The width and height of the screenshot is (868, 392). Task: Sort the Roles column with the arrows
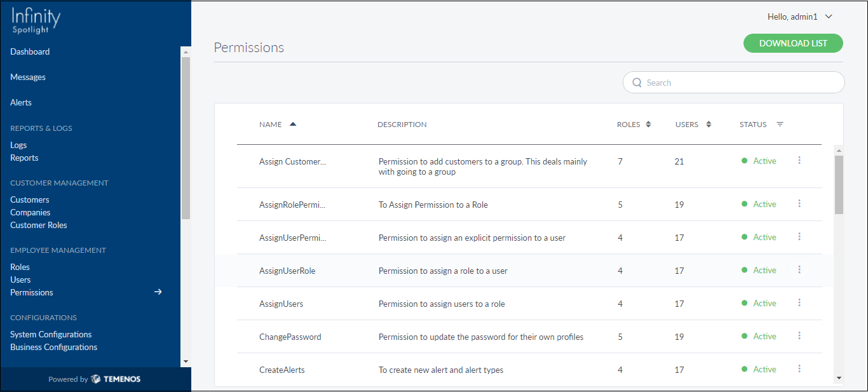[x=648, y=125]
